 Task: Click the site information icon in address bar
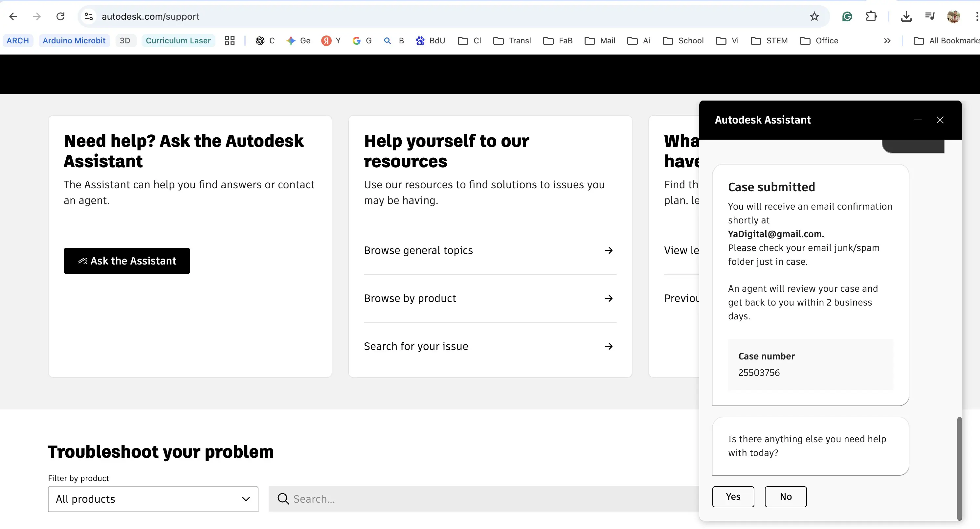(x=89, y=16)
